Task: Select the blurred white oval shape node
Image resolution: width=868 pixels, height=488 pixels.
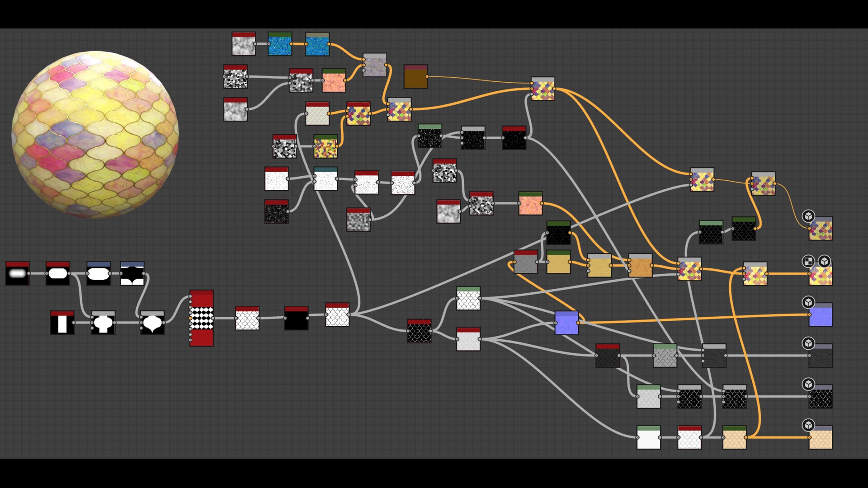Action: click(x=17, y=273)
